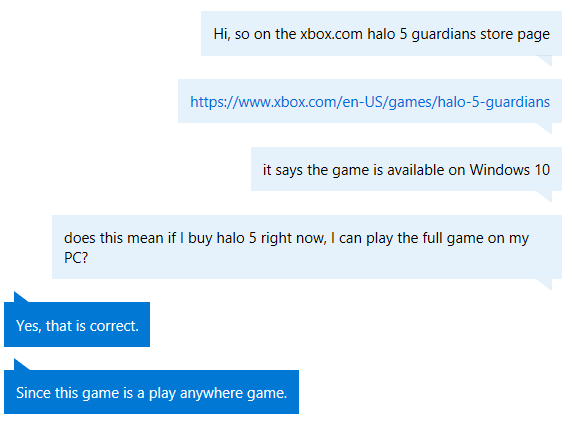
Task: Click the tail under the 'PC?' question bubble
Action: coord(544,285)
